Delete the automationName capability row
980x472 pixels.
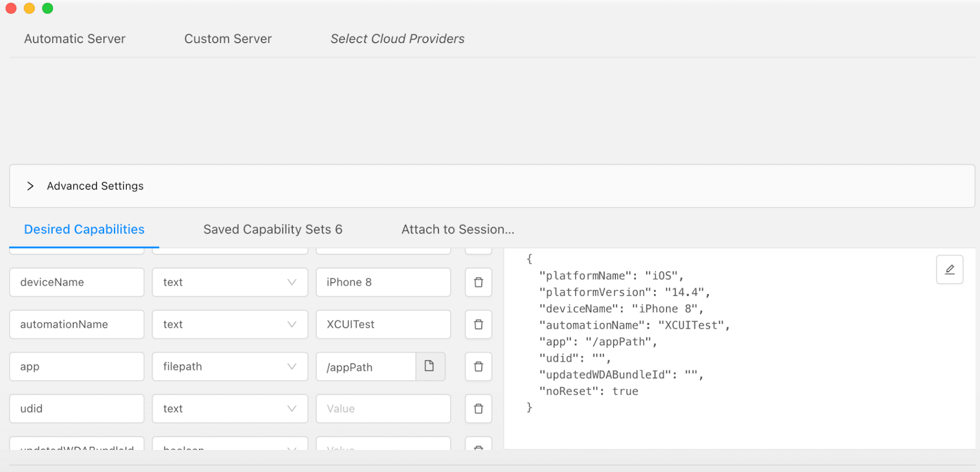[478, 324]
